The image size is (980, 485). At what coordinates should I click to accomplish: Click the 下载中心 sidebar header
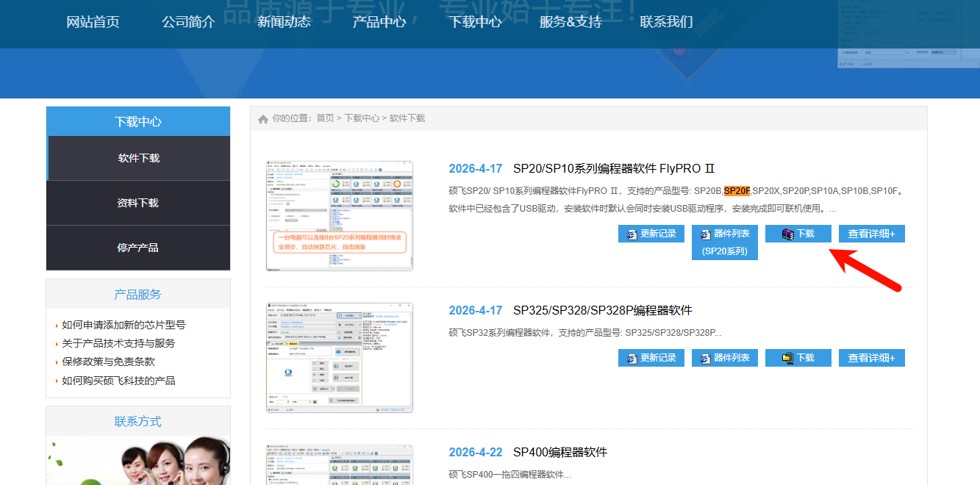[x=138, y=121]
